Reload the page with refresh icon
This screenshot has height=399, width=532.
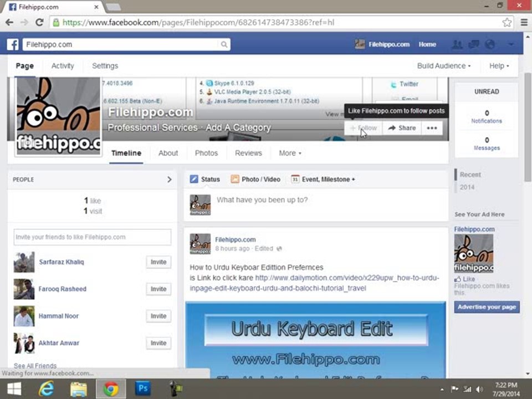coord(39,22)
